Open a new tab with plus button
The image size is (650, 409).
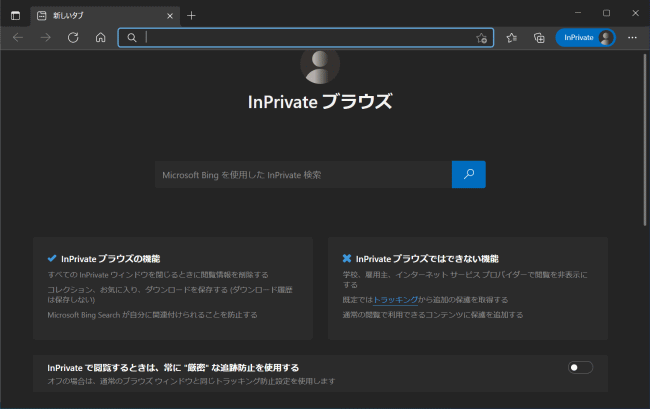[191, 16]
